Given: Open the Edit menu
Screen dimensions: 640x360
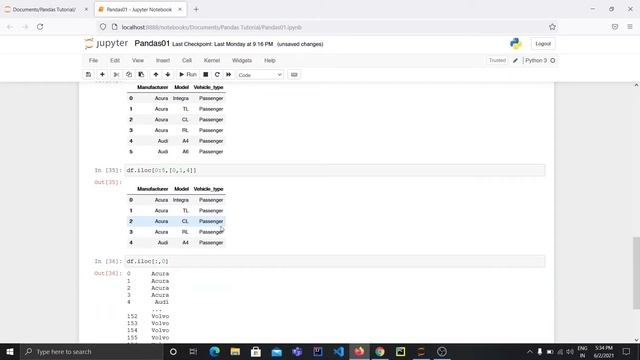Looking at the screenshot, I should click(115, 60).
